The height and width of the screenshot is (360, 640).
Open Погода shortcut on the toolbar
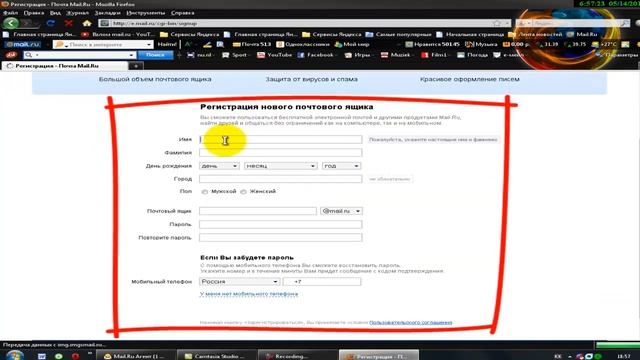pyautogui.click(x=473, y=55)
